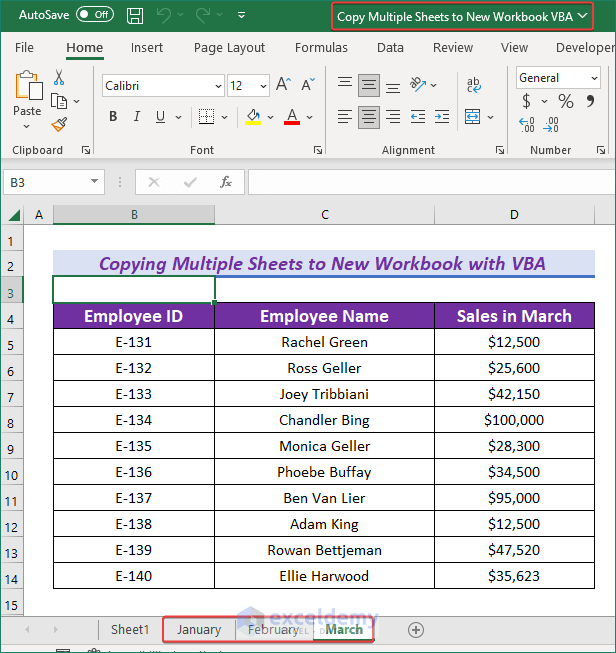Select the Format Painter brush
Screen dimensions: 616x653
tap(59, 124)
